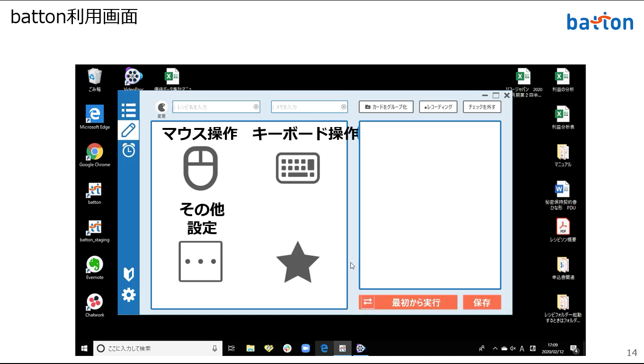This screenshot has height=364, width=644.
Task: Click the memo input field
Action: click(x=305, y=107)
